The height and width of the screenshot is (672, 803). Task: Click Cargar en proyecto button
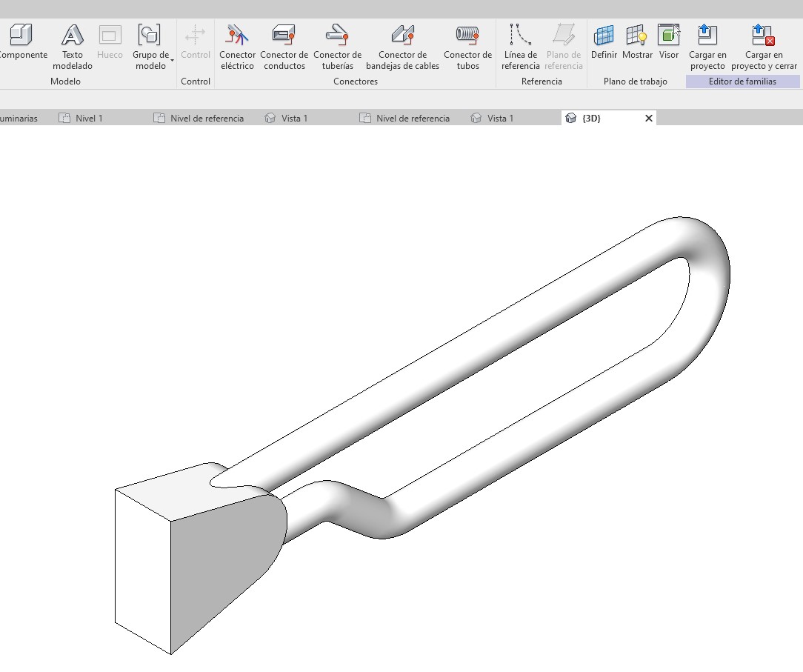(x=707, y=36)
